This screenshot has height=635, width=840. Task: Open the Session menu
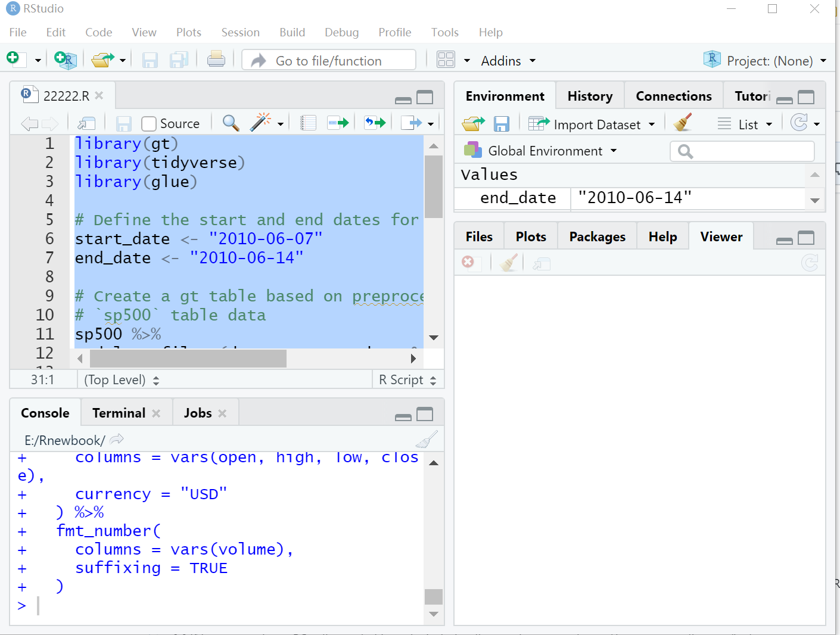240,32
